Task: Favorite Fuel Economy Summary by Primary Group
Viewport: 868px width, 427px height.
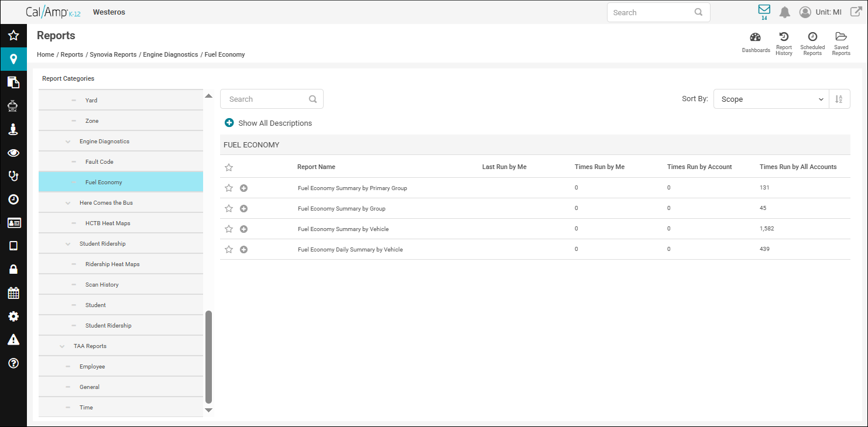Action: (229, 188)
